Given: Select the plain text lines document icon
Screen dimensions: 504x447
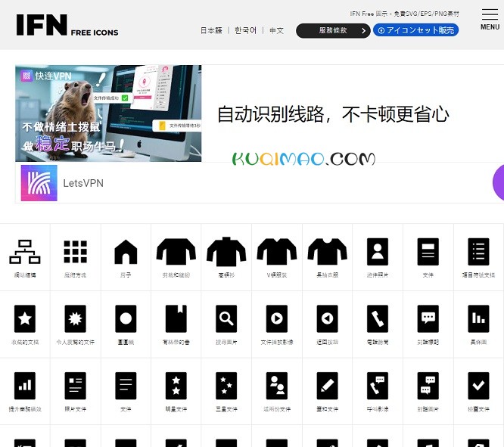Looking at the screenshot, I should pyautogui.click(x=126, y=386).
